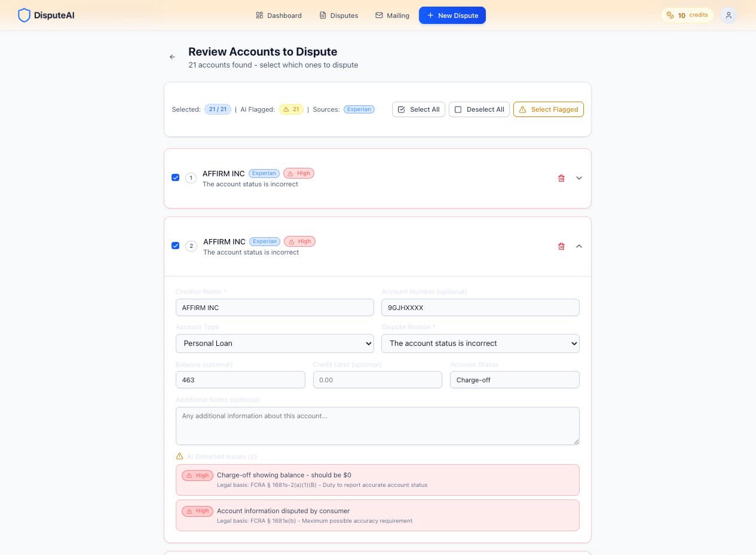Image resolution: width=756 pixels, height=555 pixels.
Task: Delete the first AFFIRM INC account via trash icon
Action: click(561, 178)
